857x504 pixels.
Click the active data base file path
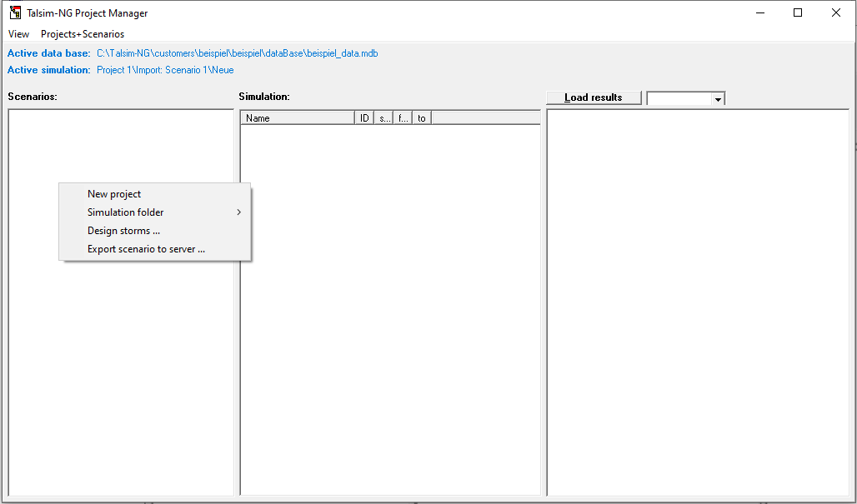pyautogui.click(x=237, y=53)
